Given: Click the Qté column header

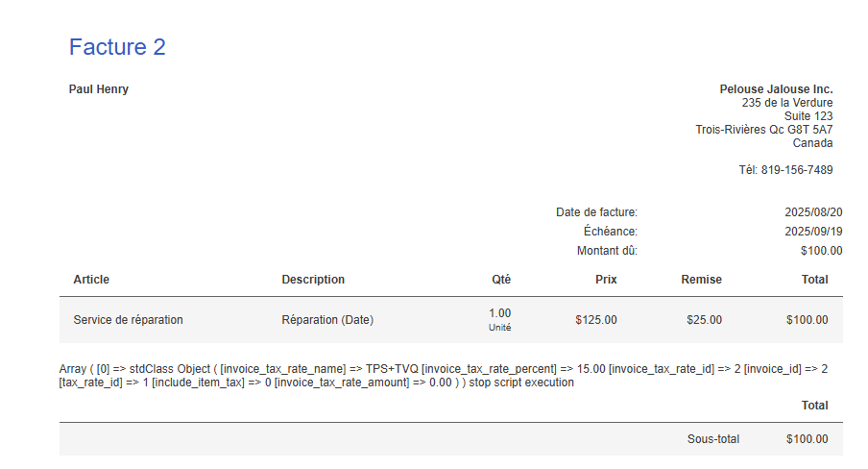Looking at the screenshot, I should point(501,280).
